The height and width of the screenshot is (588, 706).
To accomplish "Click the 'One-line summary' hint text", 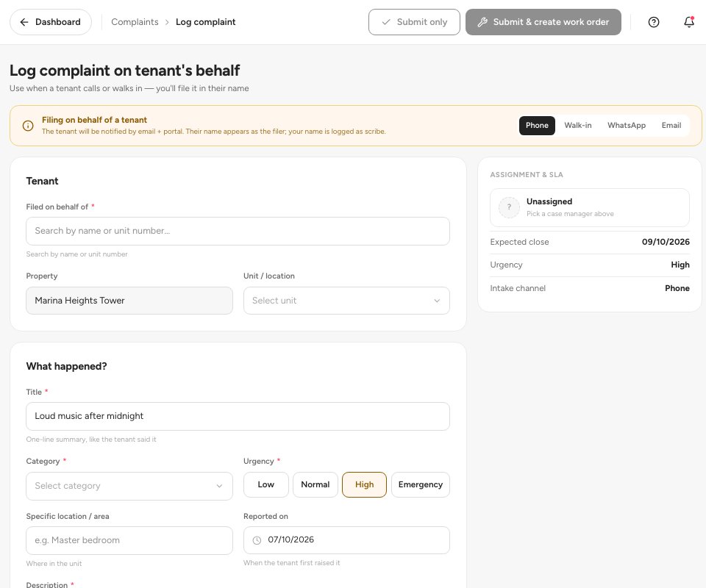I will point(91,440).
